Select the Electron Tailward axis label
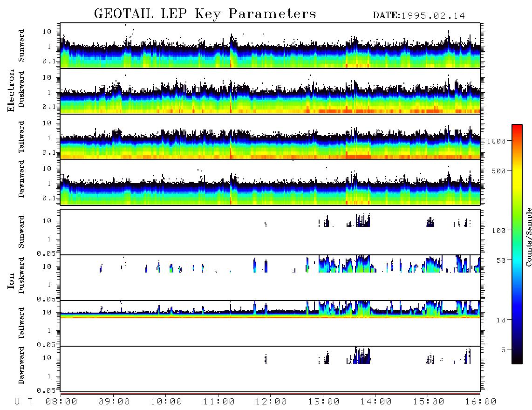532x410 pixels. 21,137
